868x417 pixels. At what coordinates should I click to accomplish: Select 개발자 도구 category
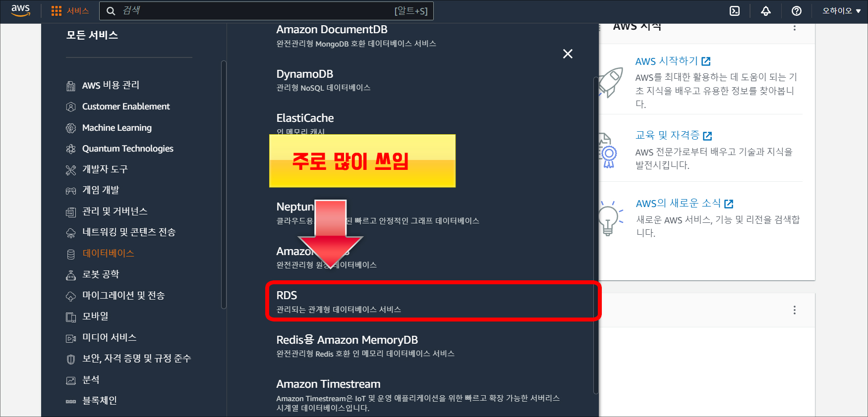click(105, 169)
